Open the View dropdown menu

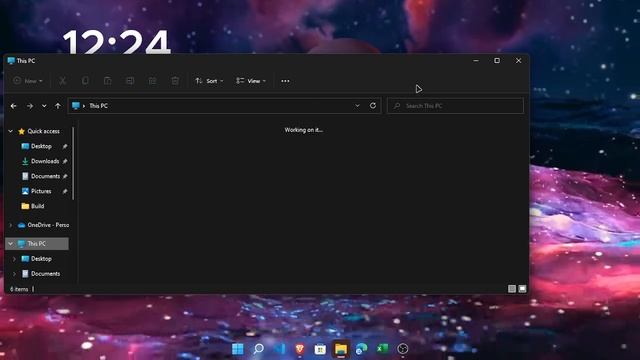251,81
